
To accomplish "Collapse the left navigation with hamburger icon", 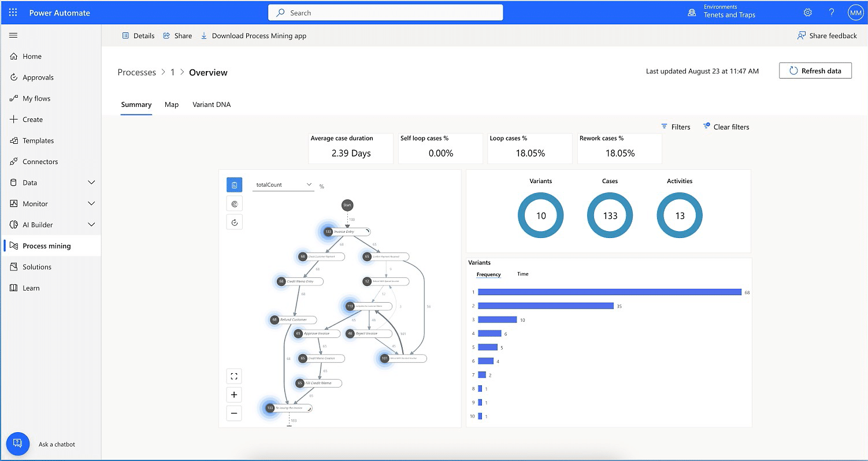I will 13,35.
